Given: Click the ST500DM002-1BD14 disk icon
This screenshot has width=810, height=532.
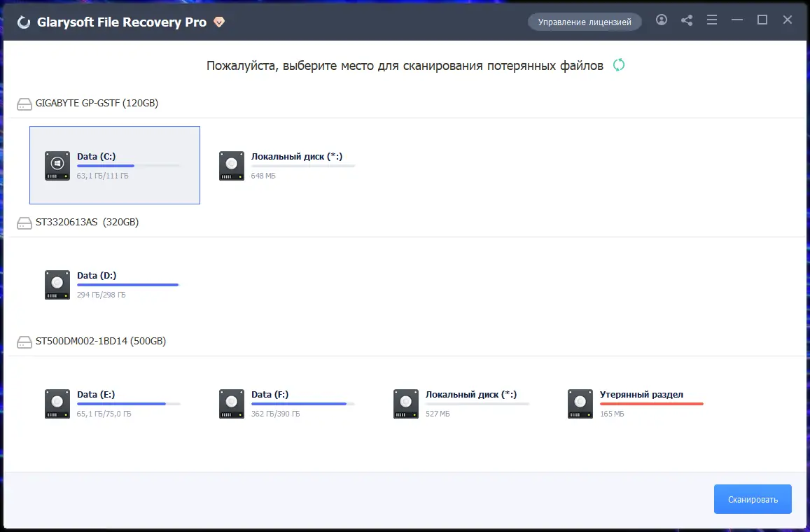Looking at the screenshot, I should click(25, 342).
